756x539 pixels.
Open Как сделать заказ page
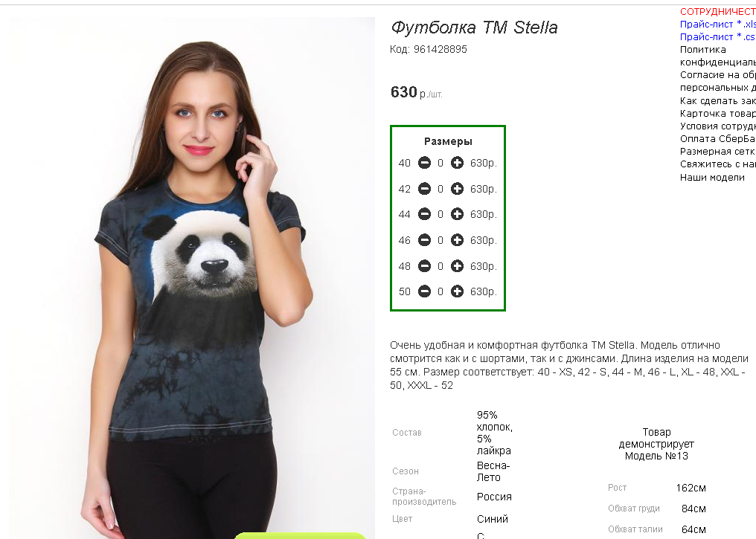tap(717, 100)
